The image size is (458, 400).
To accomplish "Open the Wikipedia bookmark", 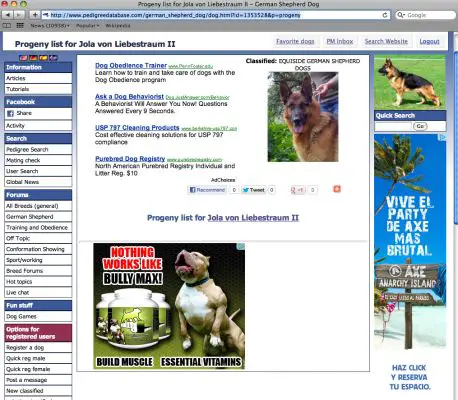I will click(x=118, y=25).
